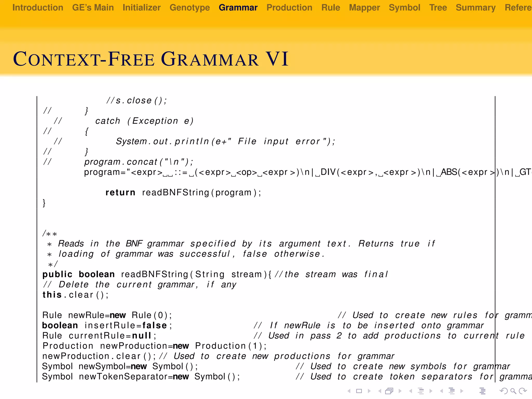
Task: Go to previous subsection arrow
Action: coord(410,391)
